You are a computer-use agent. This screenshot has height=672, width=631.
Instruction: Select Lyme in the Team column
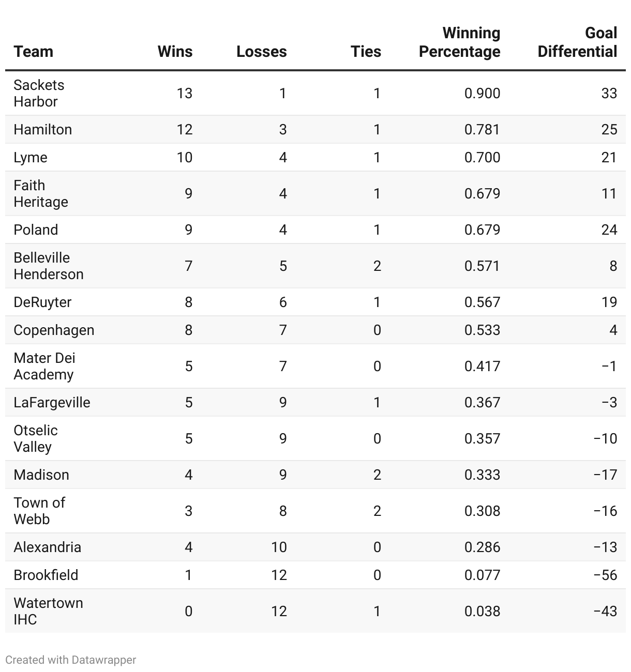pyautogui.click(x=31, y=157)
